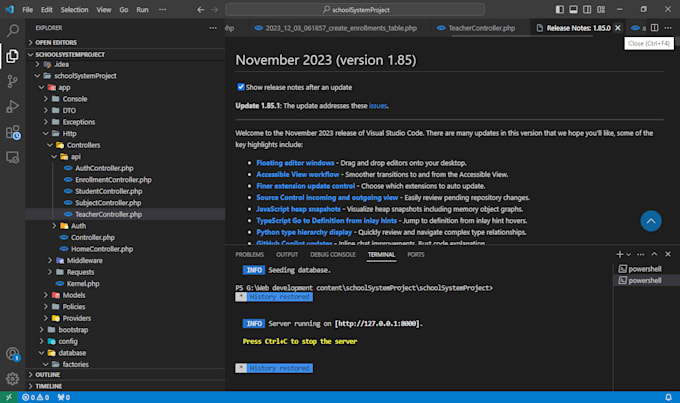The height and width of the screenshot is (403, 680).
Task: Close the Release Notes tab
Action: [x=618, y=28]
